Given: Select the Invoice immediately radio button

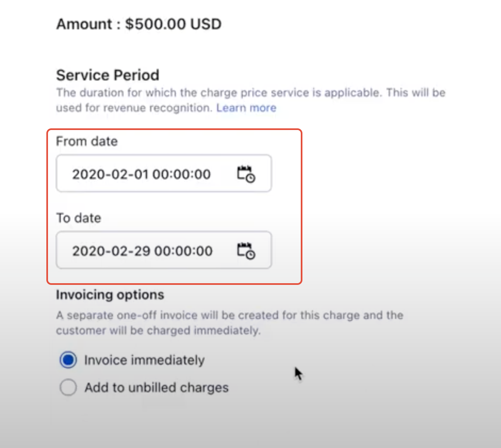Looking at the screenshot, I should (x=68, y=360).
